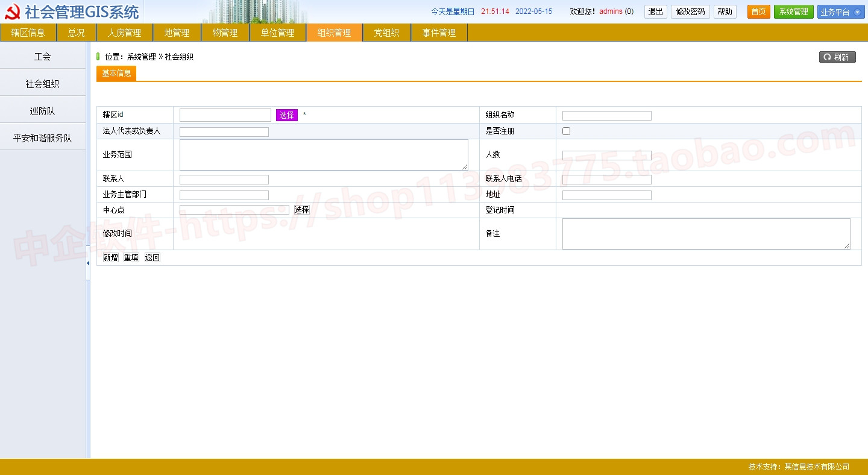Focus the 联系人 input field

point(224,180)
